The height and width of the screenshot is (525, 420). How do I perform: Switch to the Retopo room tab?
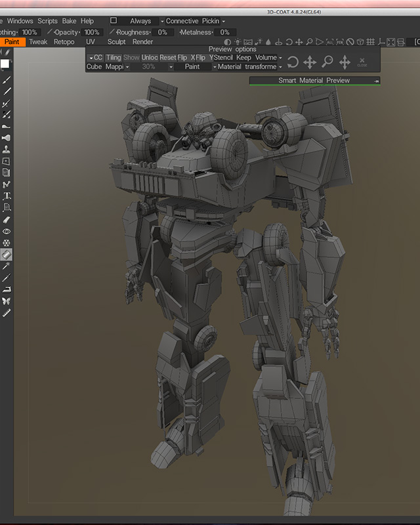pyautogui.click(x=64, y=42)
